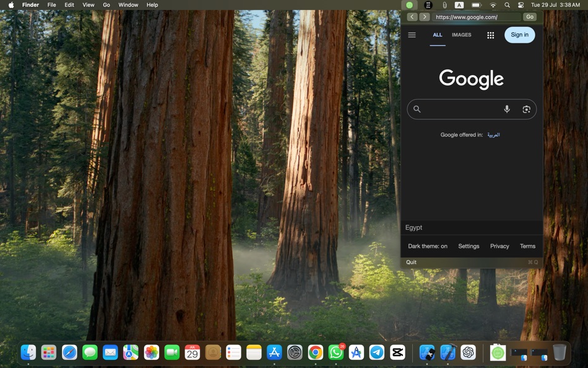Image resolution: width=588 pixels, height=368 pixels.
Task: Open ChatGPT from the Dock
Action: 469,353
